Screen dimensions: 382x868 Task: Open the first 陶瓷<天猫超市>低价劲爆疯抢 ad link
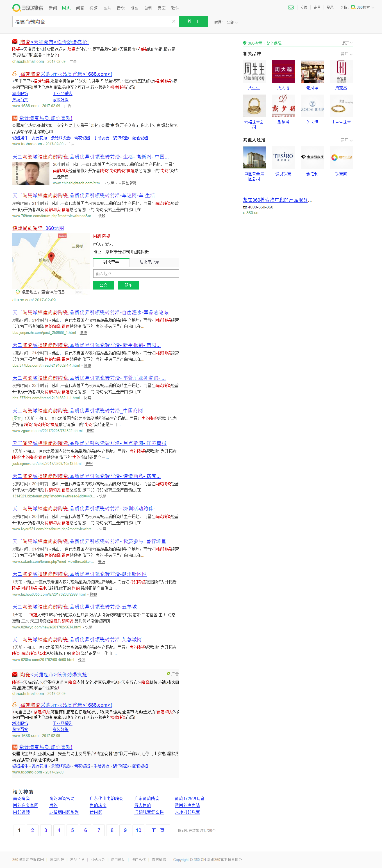click(54, 42)
